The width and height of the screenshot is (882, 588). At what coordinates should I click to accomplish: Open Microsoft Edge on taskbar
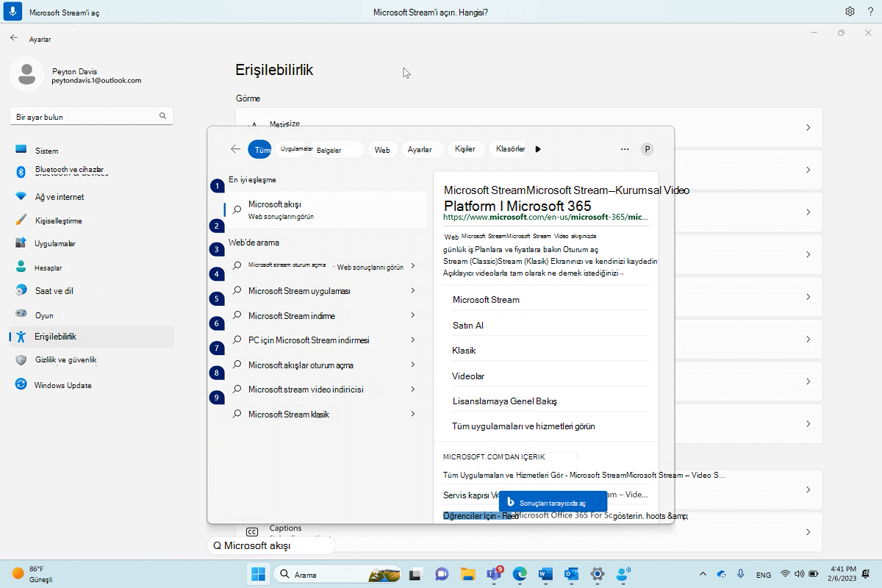[520, 573]
